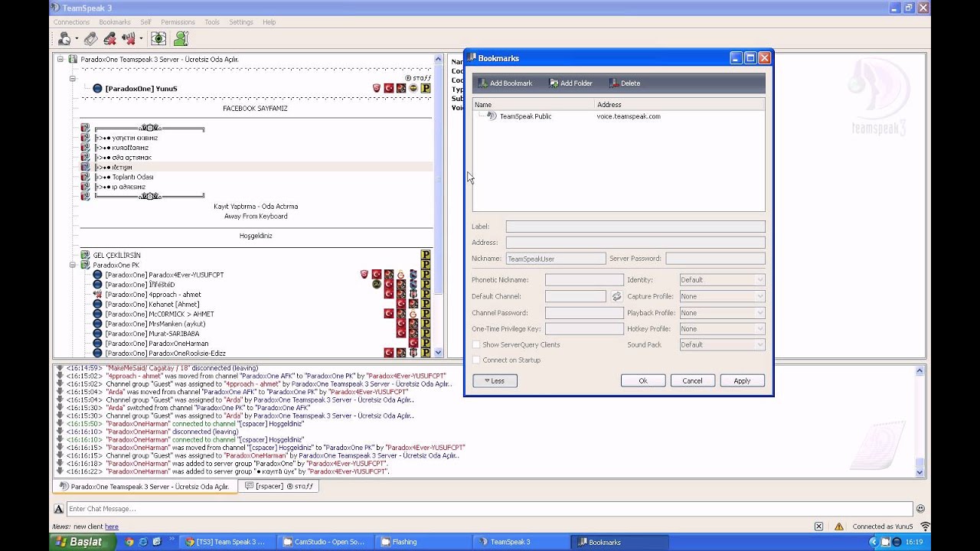980x551 pixels.
Task: Click the Server Password field
Action: tap(715, 259)
